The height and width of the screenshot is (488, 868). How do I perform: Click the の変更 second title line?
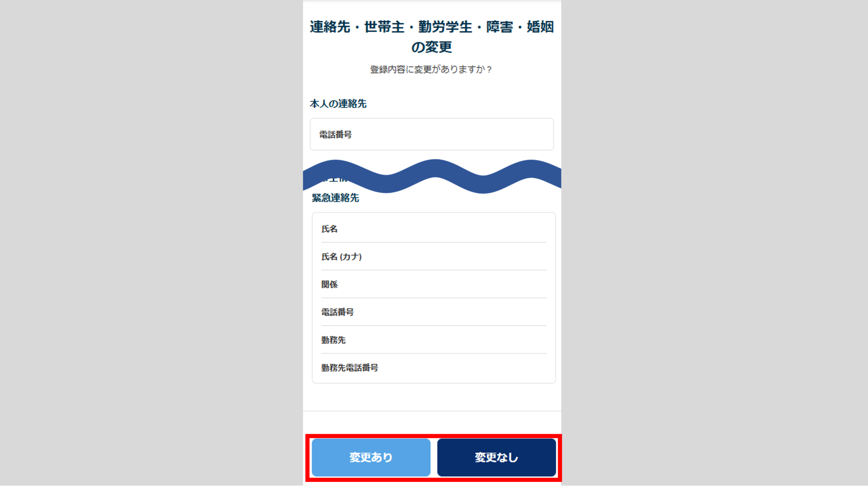click(x=431, y=47)
